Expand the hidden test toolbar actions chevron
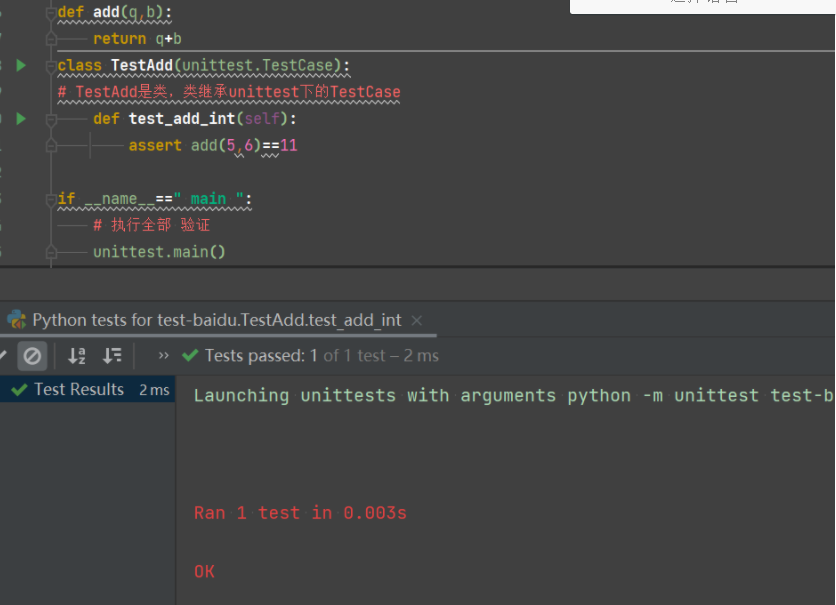Image resolution: width=836 pixels, height=605 pixels. 164,355
